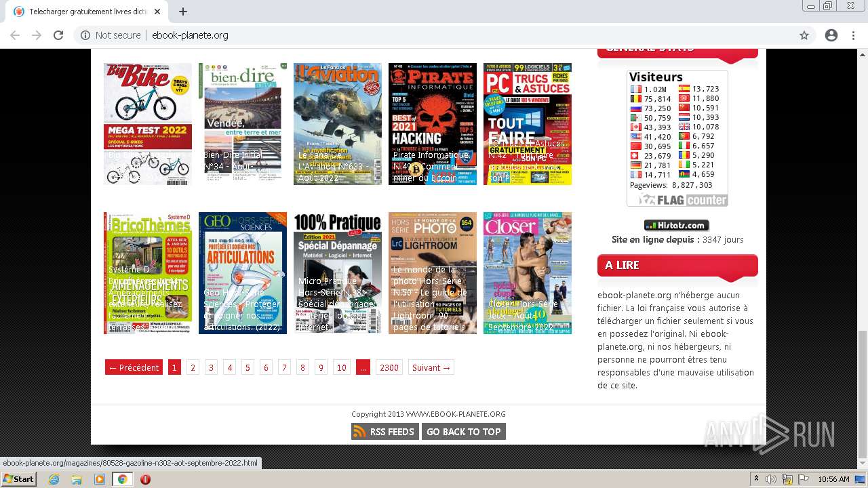
Task: Open the Flag Counter visitor widget
Action: coord(677,138)
